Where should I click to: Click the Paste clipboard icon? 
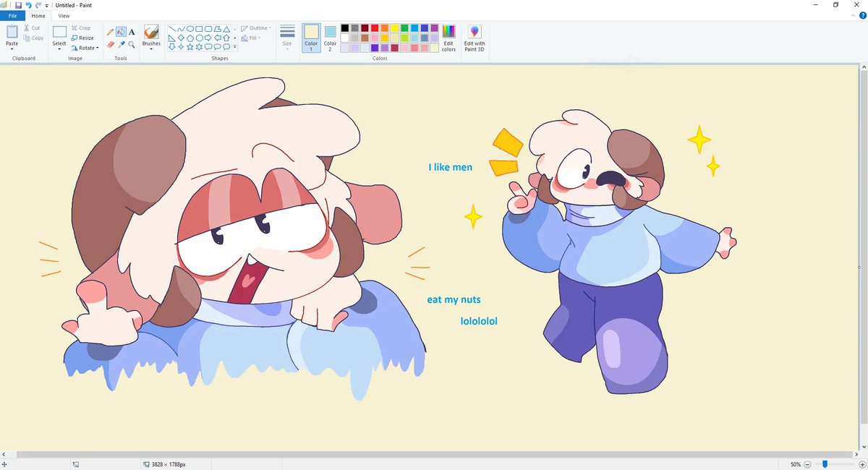point(12,32)
